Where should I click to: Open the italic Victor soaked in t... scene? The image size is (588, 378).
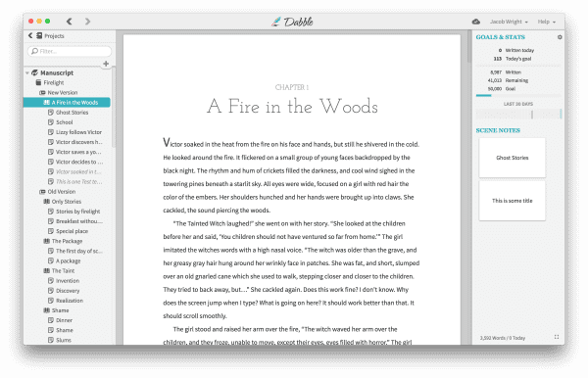(78, 171)
